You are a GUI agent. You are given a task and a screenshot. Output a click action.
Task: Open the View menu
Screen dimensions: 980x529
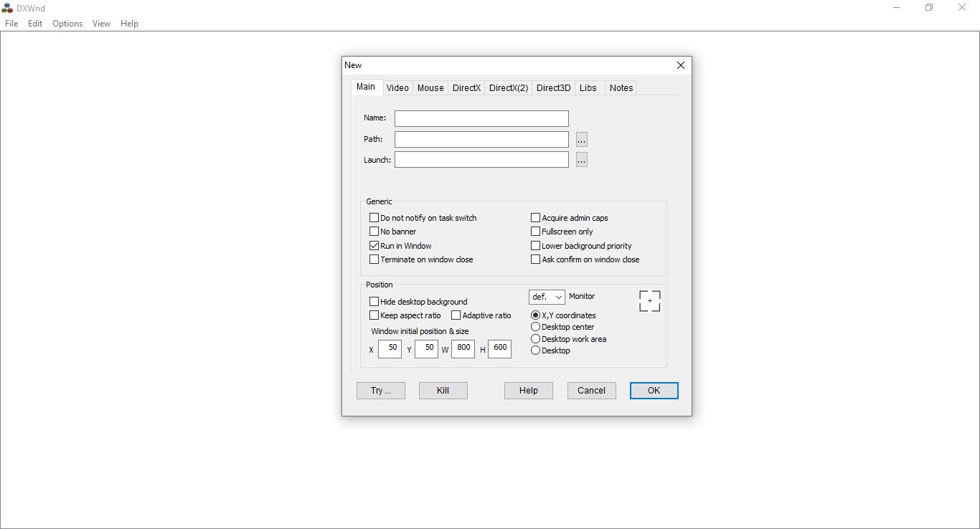pyautogui.click(x=101, y=24)
